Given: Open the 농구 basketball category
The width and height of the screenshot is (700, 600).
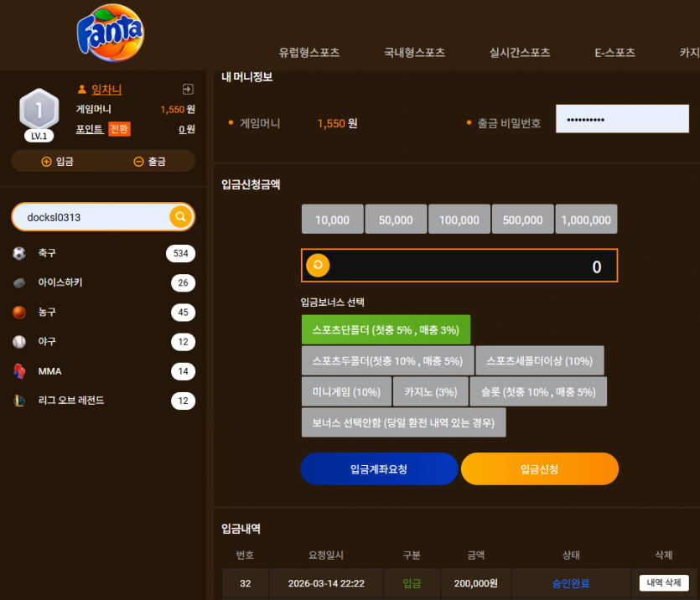Looking at the screenshot, I should (x=103, y=313).
